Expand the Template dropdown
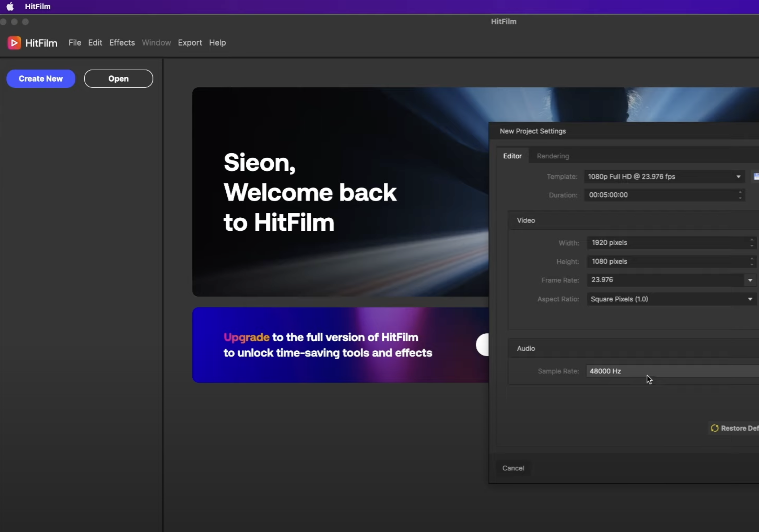Image resolution: width=759 pixels, height=532 pixels. tap(738, 177)
